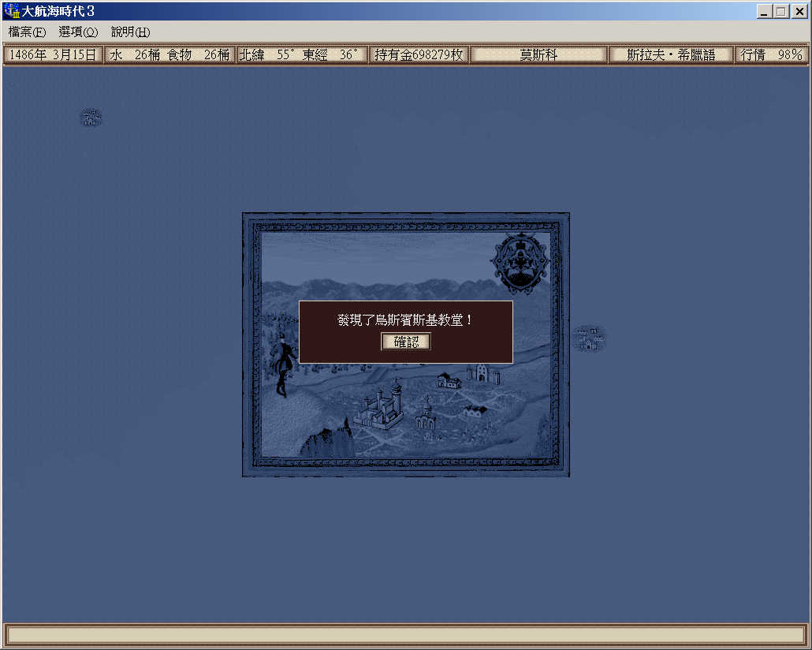812x650 pixels.
Task: Click the heraldic crest emblem in the picture
Action: [x=520, y=263]
